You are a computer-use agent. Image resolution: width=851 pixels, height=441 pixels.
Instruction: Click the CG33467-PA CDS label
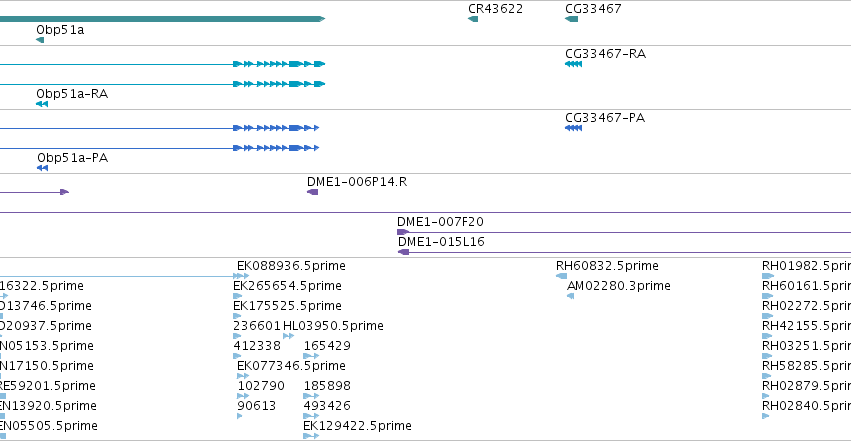click(x=605, y=118)
